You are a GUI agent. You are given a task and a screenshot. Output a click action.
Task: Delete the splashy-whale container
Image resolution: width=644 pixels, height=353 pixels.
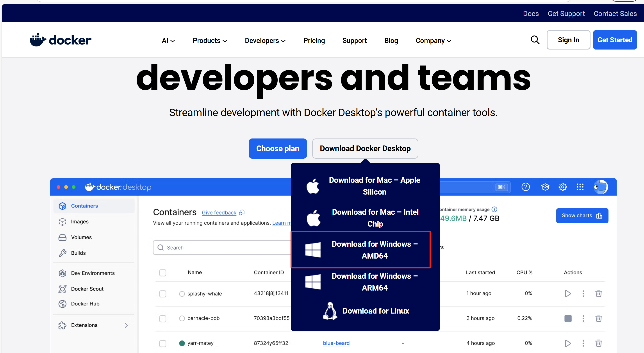point(598,293)
